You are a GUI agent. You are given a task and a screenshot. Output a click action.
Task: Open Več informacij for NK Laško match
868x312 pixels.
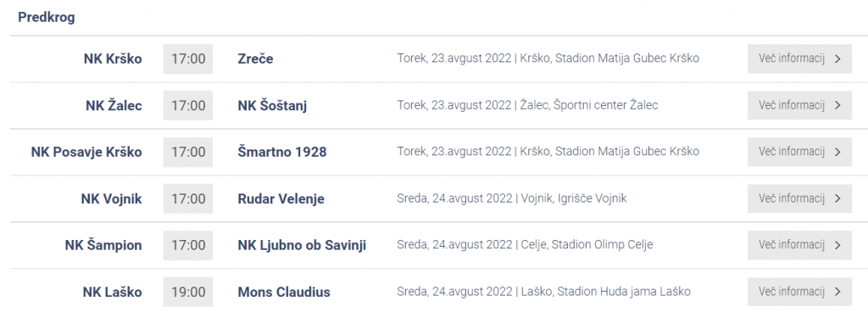(x=799, y=292)
